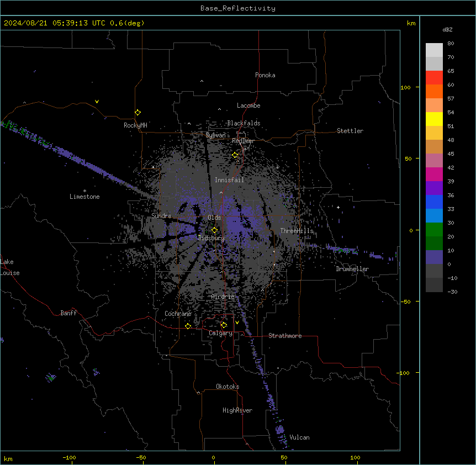Click the Sundre label
Image resolution: width=476 pixels, height=465 pixels.
(x=161, y=216)
